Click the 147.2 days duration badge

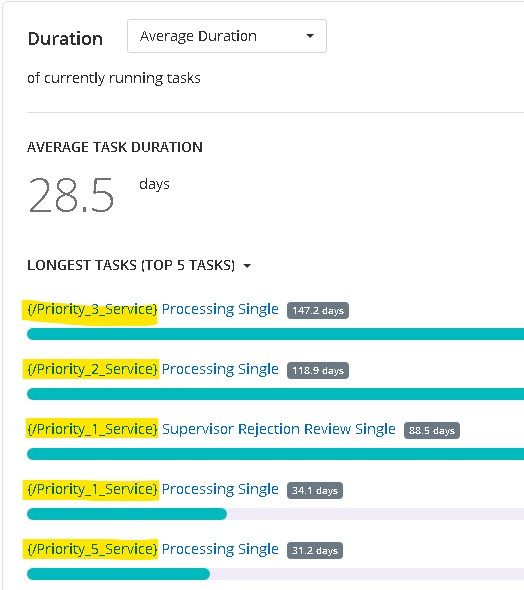coord(318,310)
